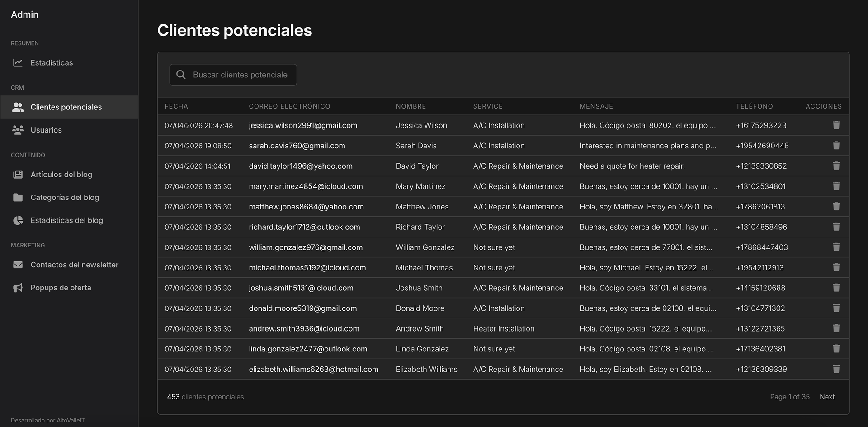Open Contactos del newsletter envelope icon
The width and height of the screenshot is (868, 427).
tap(18, 265)
